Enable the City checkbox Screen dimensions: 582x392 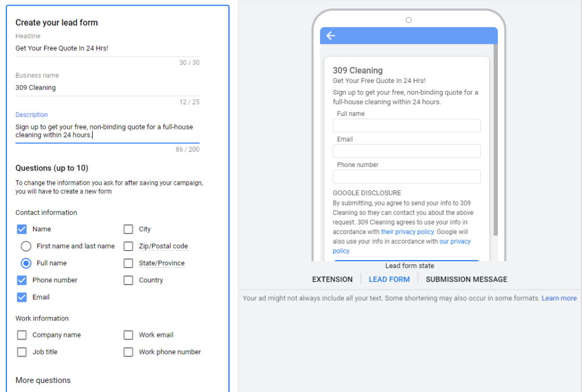[128, 229]
